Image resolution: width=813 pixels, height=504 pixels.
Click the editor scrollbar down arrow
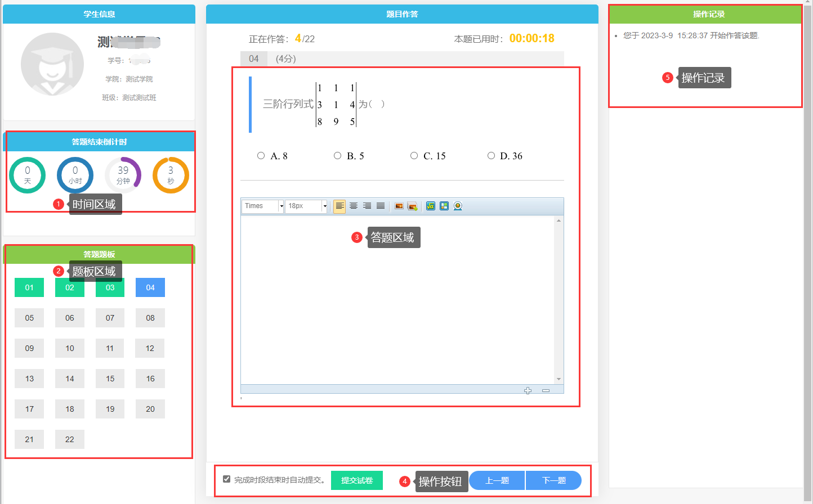pyautogui.click(x=559, y=380)
